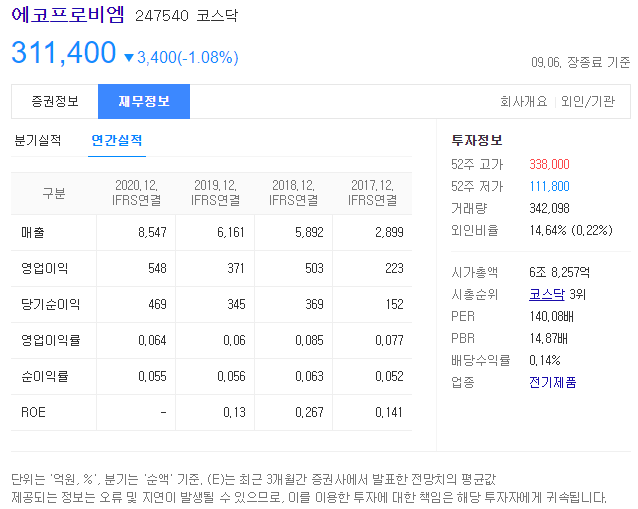
Task: Select the 재무정보 tab
Action: coord(144,101)
